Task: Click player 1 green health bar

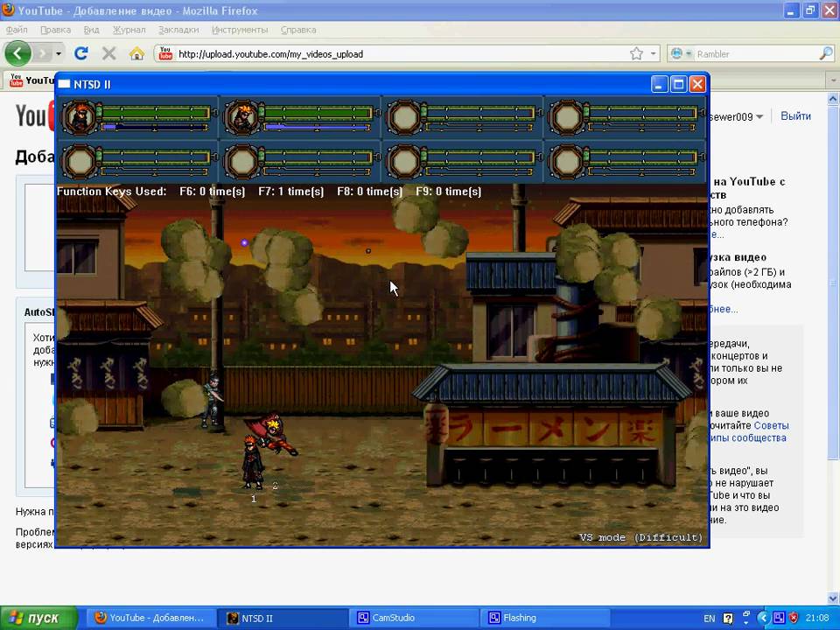Action: pos(156,113)
